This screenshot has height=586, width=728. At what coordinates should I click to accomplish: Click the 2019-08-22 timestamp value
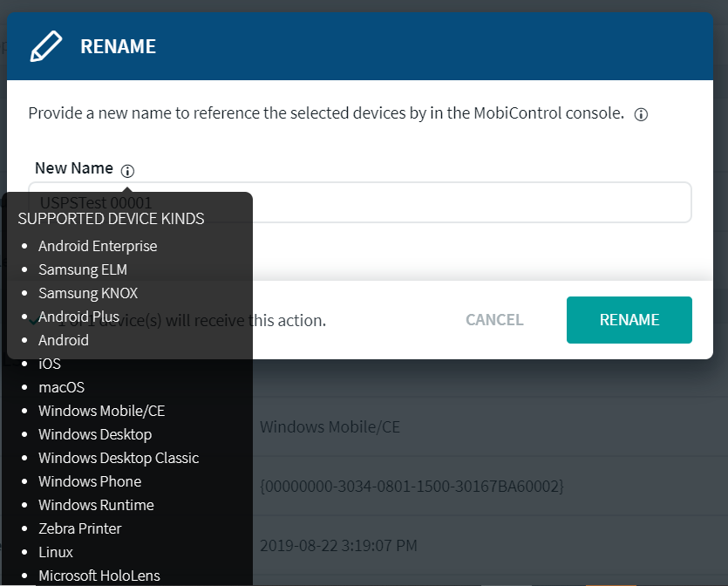pos(338,546)
